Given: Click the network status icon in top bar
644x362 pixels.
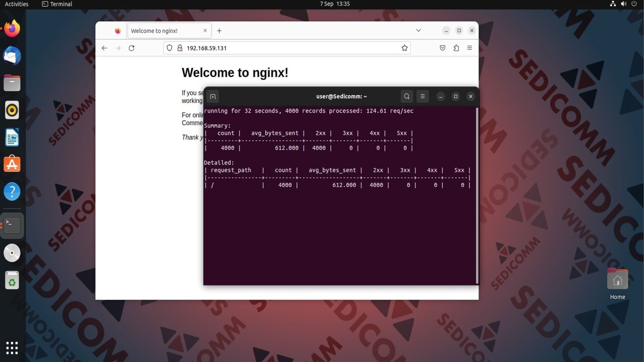Looking at the screenshot, I should click(x=613, y=4).
